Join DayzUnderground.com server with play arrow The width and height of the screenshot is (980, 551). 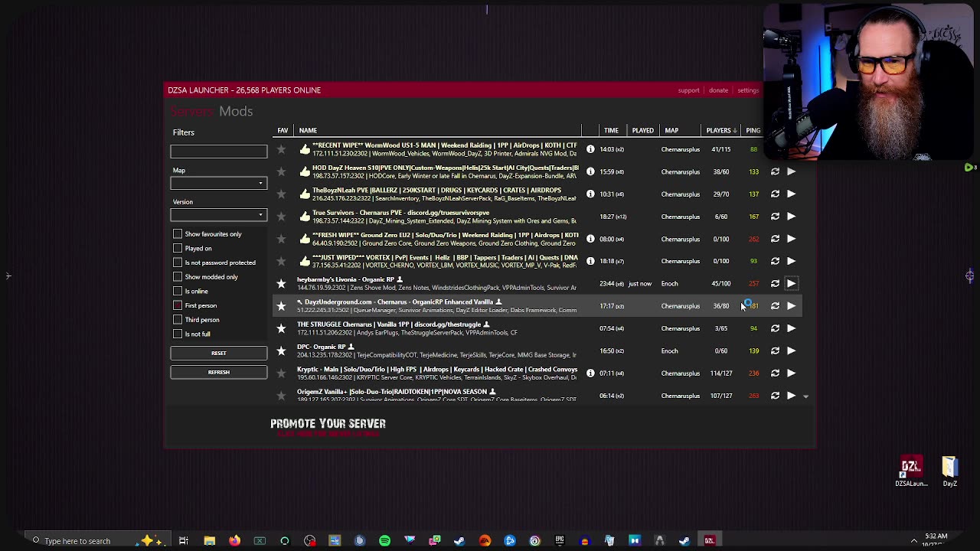(x=791, y=306)
